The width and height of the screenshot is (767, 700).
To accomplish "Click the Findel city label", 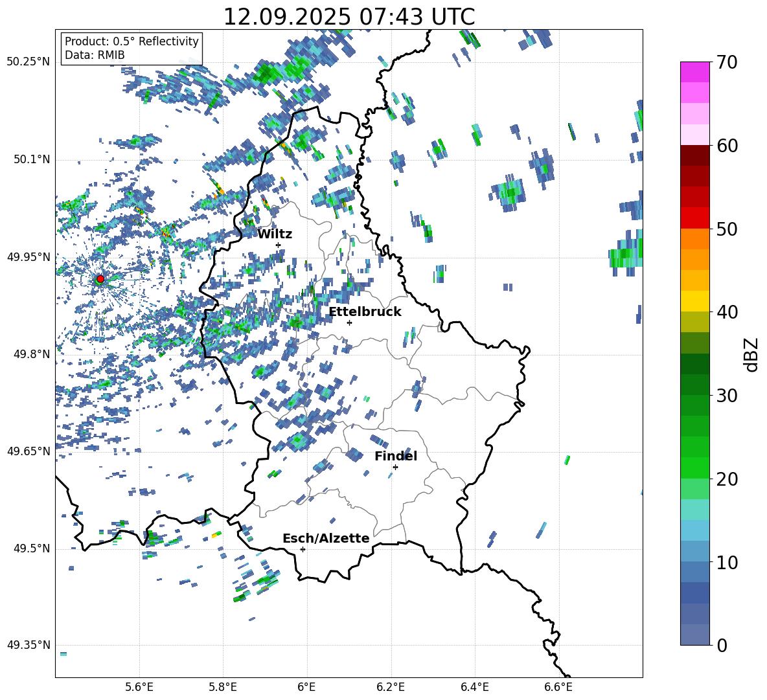I will click(396, 456).
